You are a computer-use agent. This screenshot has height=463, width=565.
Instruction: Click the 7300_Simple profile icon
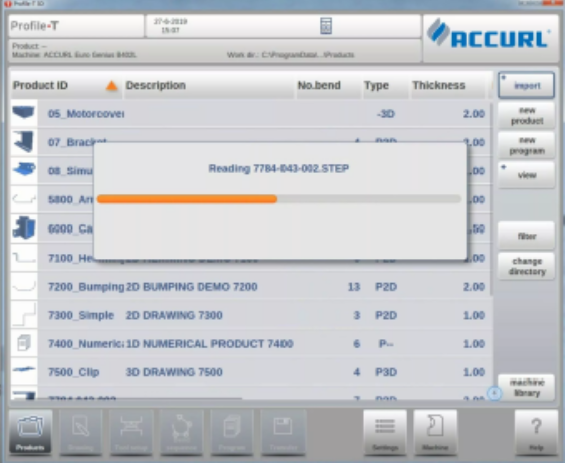coord(24,315)
